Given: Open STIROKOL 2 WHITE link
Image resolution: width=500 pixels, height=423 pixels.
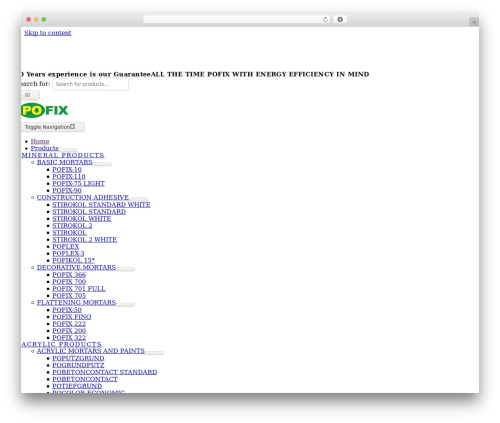Looking at the screenshot, I should tap(85, 240).
